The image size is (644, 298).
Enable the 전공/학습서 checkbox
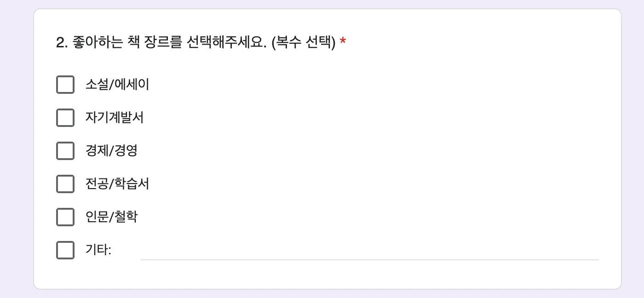65,184
